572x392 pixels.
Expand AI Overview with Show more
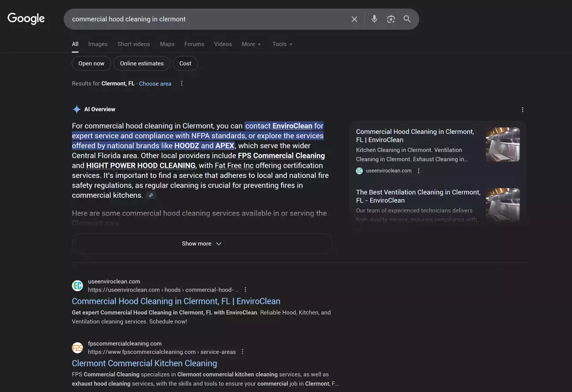click(202, 244)
